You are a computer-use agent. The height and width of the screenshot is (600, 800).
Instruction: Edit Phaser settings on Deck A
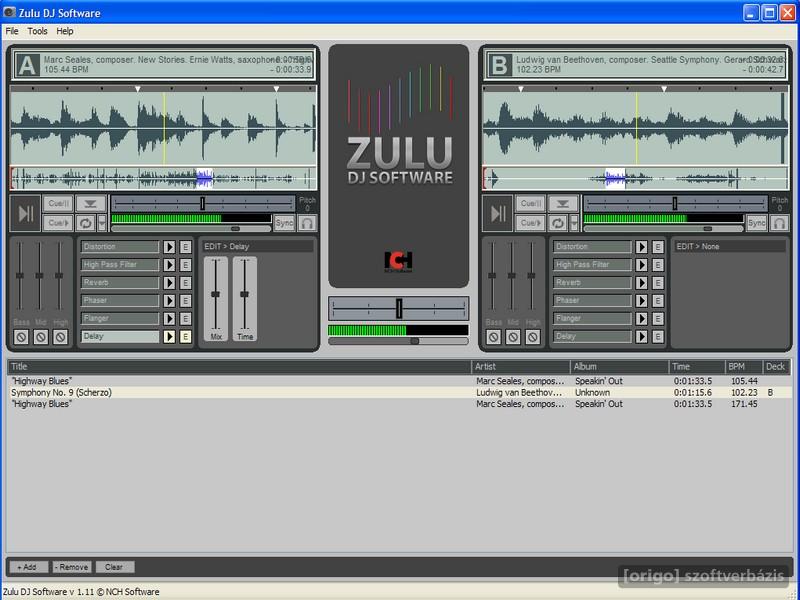point(186,301)
